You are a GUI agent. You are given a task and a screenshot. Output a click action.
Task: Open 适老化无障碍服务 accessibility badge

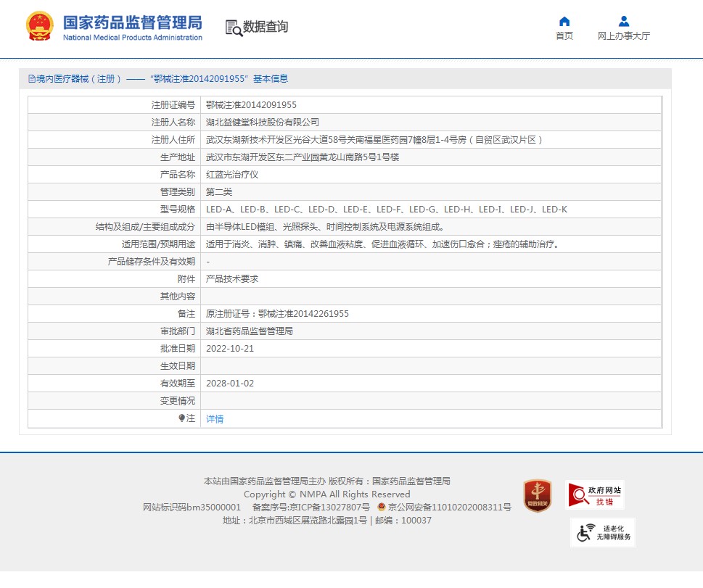tap(603, 532)
